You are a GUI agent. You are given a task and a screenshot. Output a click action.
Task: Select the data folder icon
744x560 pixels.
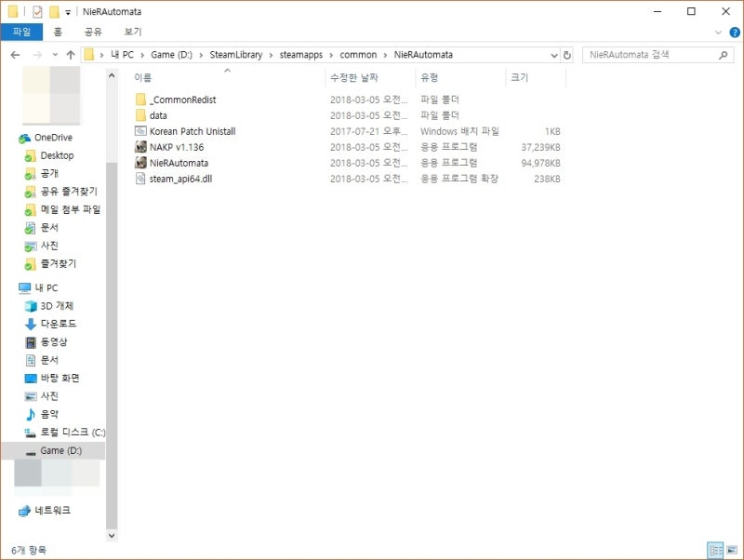140,115
